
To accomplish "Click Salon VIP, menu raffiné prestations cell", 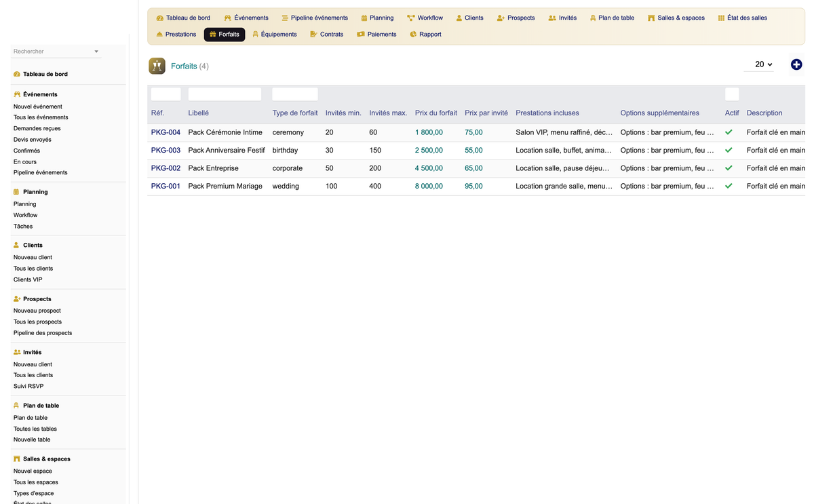I will [564, 132].
